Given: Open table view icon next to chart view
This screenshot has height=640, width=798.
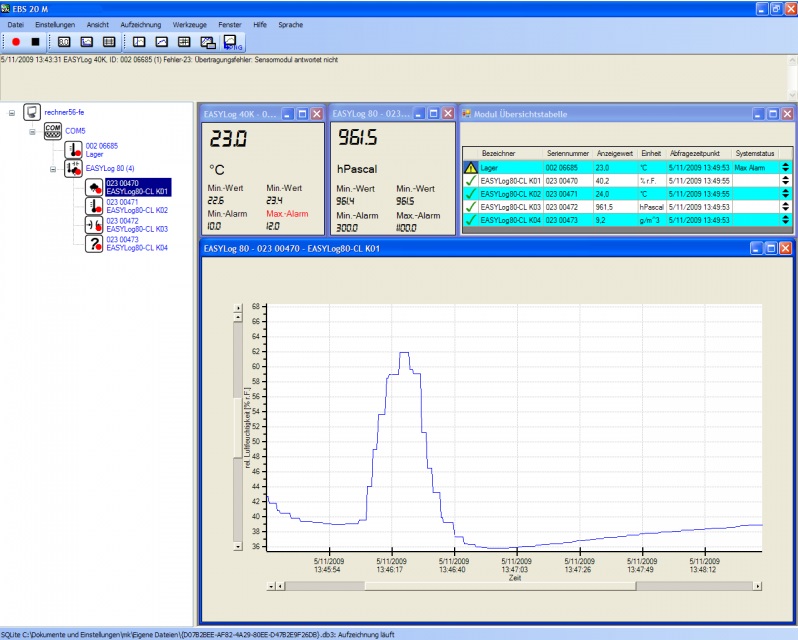Looking at the screenshot, I should (x=109, y=42).
